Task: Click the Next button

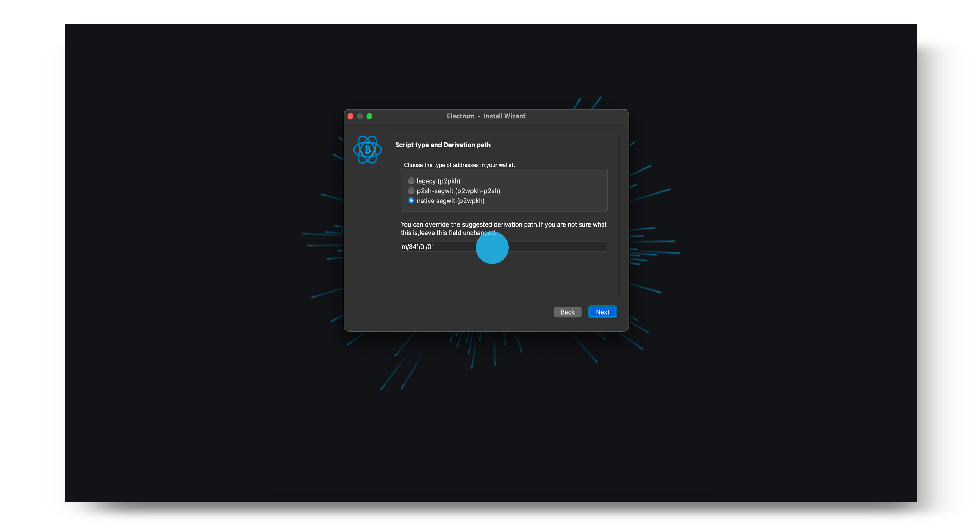Action: point(602,312)
